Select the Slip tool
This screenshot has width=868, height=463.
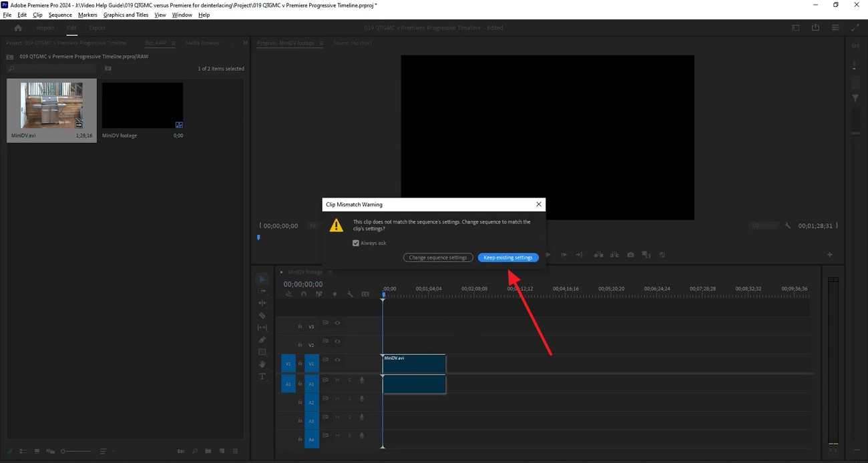tap(262, 328)
